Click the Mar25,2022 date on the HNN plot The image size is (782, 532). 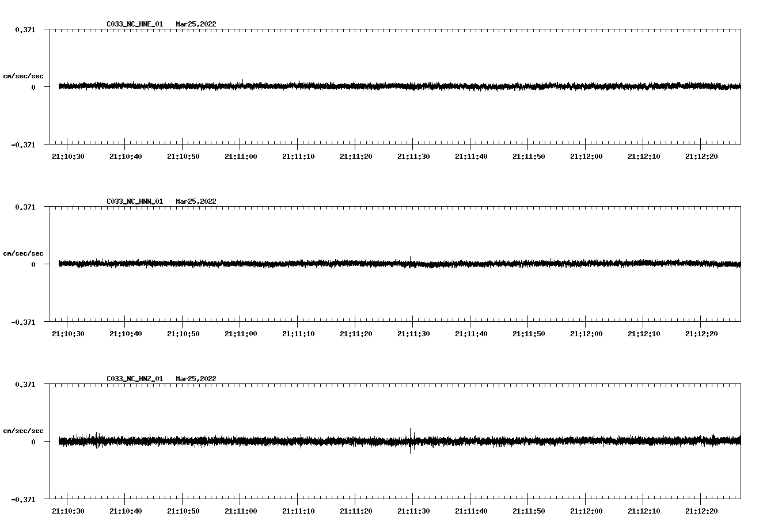click(x=196, y=202)
